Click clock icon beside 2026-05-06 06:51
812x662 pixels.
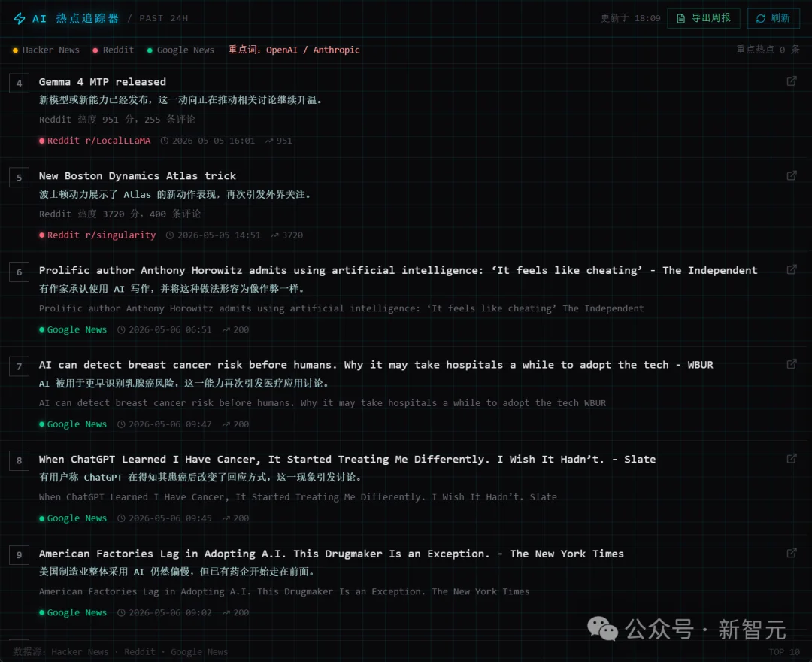coord(121,329)
